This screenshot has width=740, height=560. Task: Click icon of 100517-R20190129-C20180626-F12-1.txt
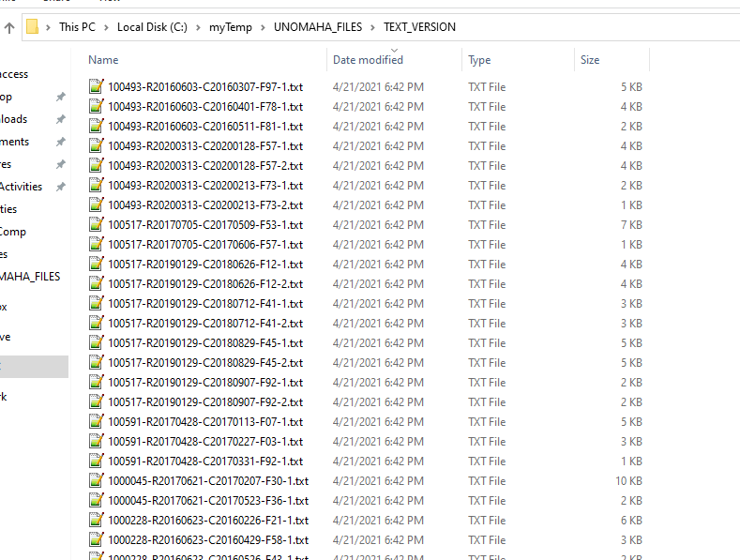(97, 264)
